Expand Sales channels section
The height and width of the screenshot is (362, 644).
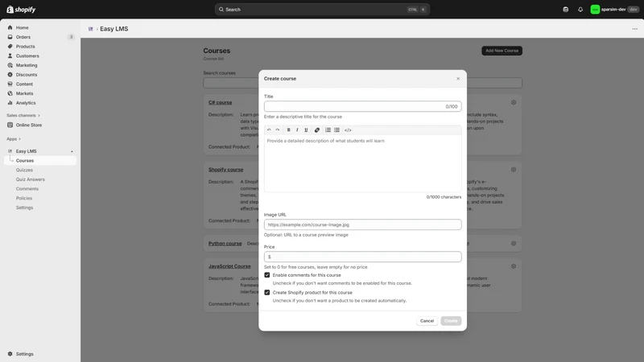tap(23, 115)
